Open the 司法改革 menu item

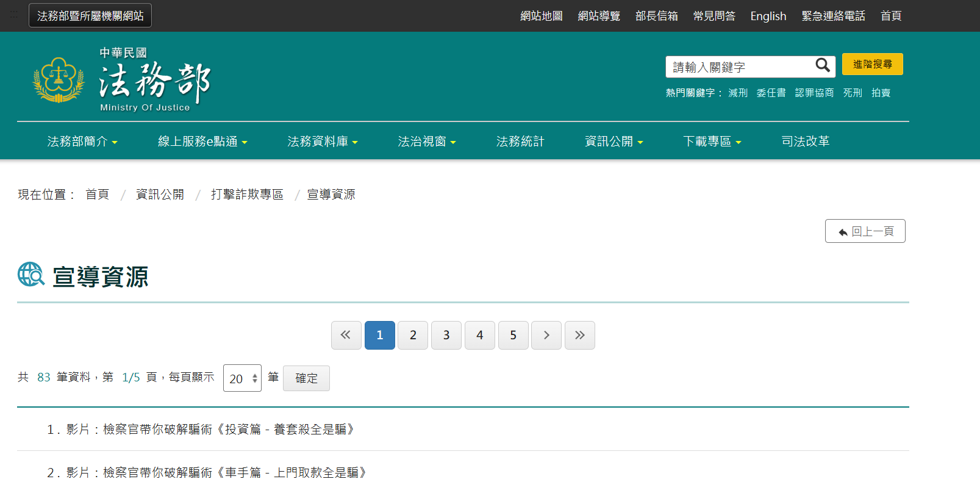tap(806, 142)
